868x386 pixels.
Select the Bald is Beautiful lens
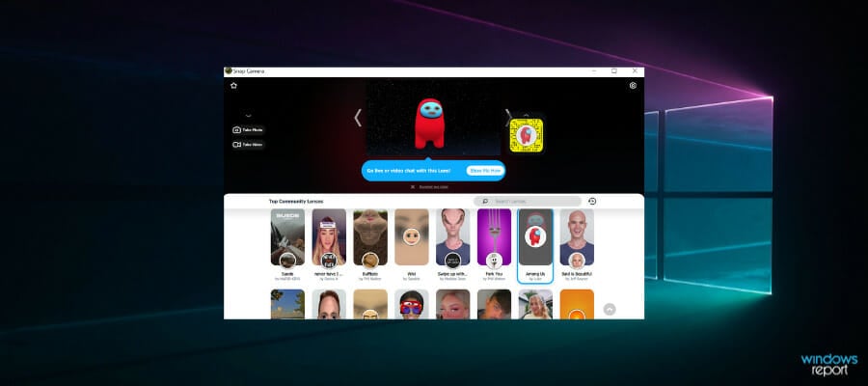[577, 237]
